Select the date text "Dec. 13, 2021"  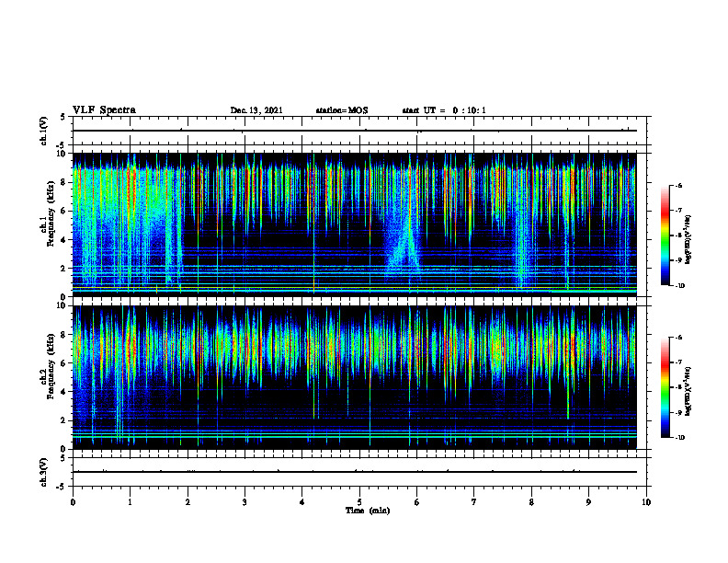click(256, 110)
